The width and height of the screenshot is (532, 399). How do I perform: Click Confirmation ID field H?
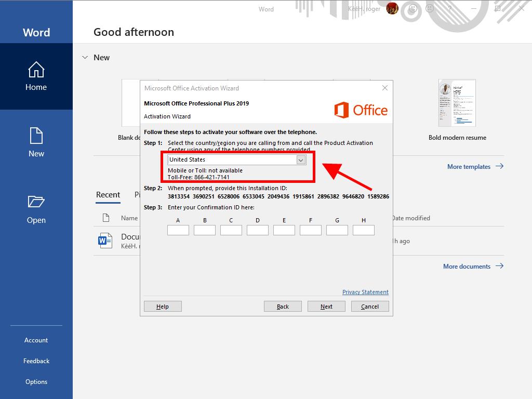(x=363, y=230)
